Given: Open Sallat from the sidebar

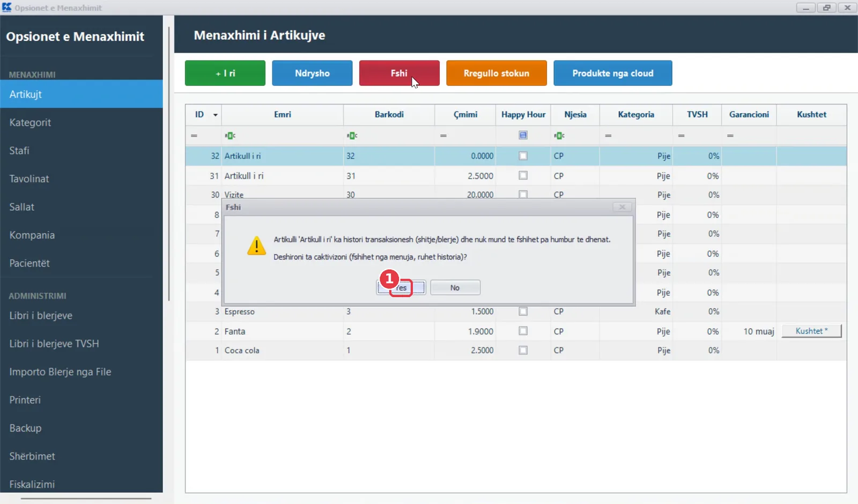Looking at the screenshot, I should [x=82, y=207].
